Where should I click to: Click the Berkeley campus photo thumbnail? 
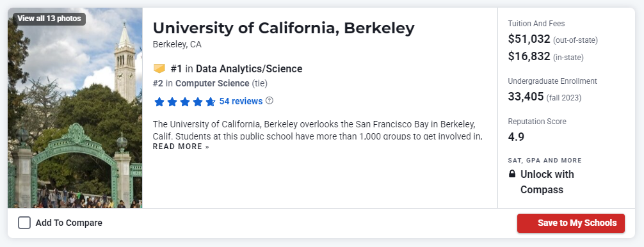[x=75, y=108]
